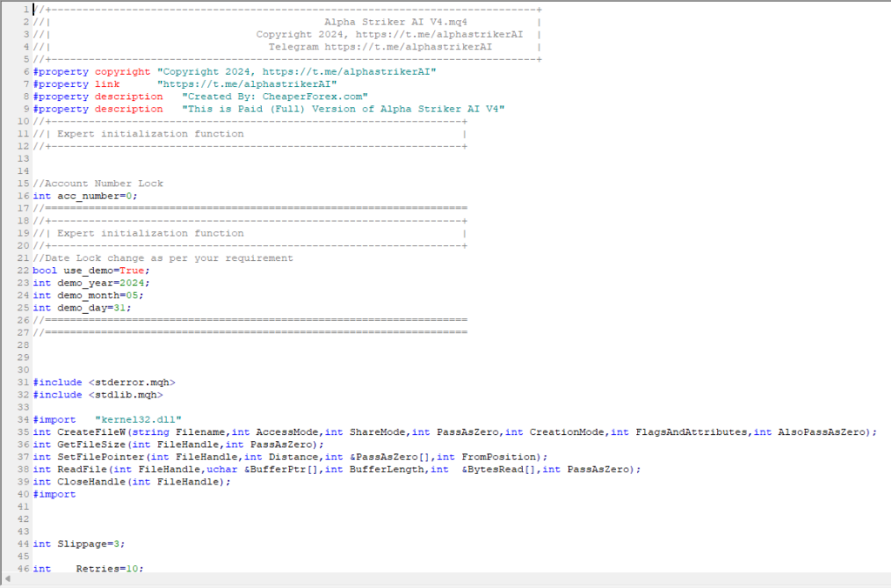The height and width of the screenshot is (588, 891).
Task: Click the SetFilePointer function name
Action: coord(100,457)
